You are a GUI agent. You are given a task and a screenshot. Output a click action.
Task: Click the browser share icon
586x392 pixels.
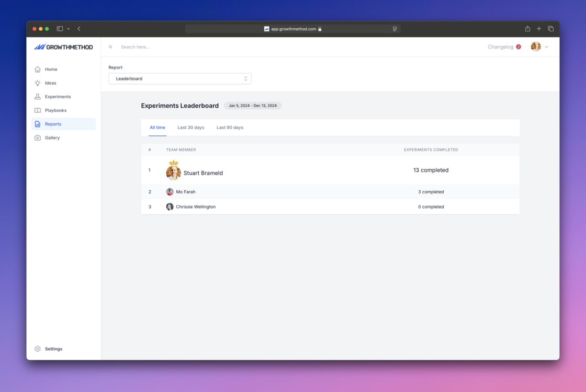527,29
